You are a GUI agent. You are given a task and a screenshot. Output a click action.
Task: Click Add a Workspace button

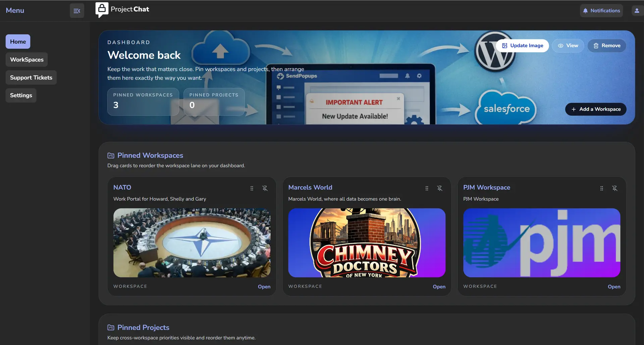point(596,109)
